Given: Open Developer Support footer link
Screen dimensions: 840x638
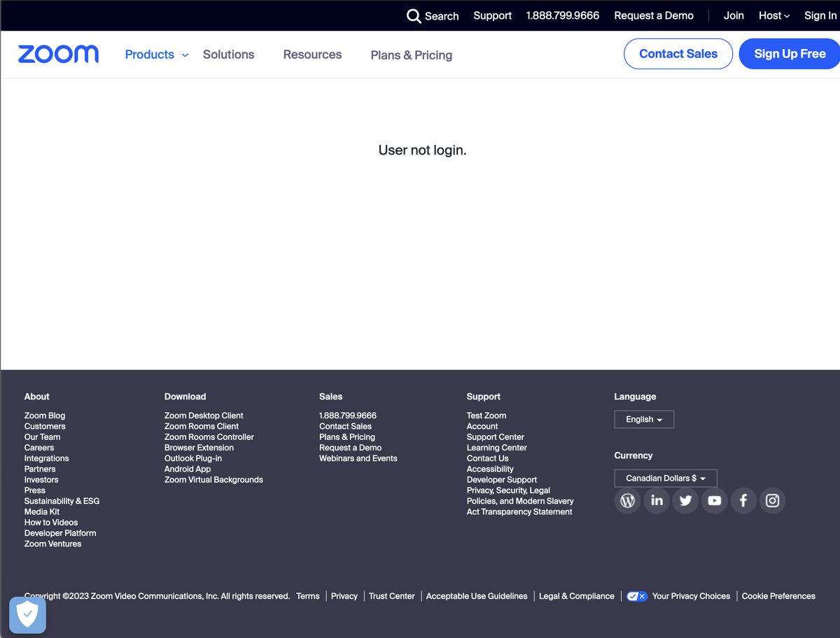Looking at the screenshot, I should [x=502, y=480].
